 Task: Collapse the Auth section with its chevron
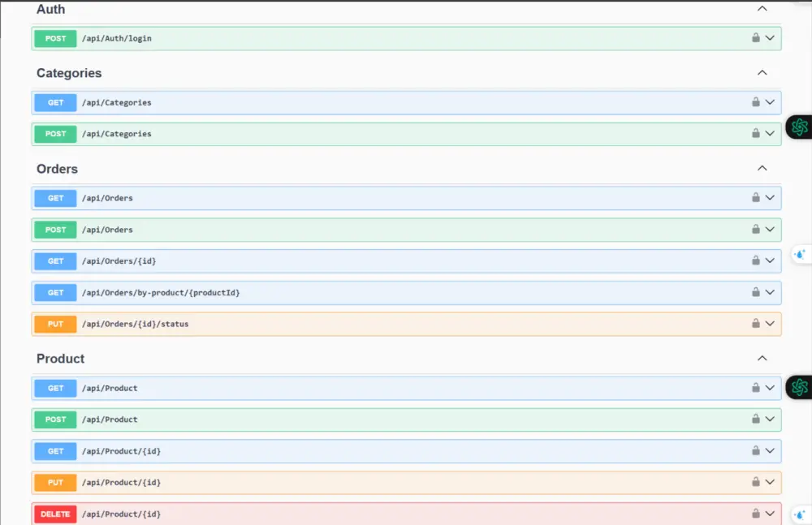pos(762,6)
